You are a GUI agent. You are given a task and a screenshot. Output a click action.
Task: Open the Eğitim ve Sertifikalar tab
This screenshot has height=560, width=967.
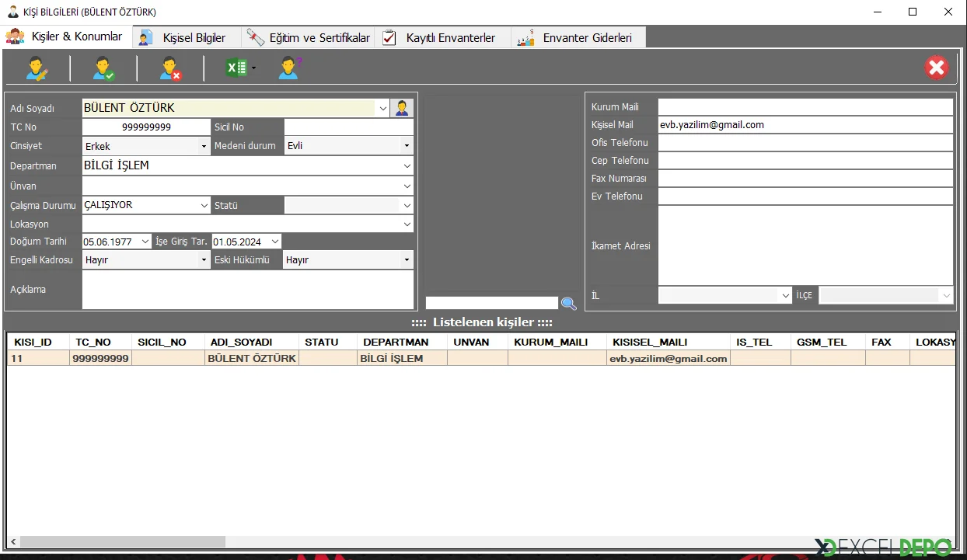click(x=310, y=37)
